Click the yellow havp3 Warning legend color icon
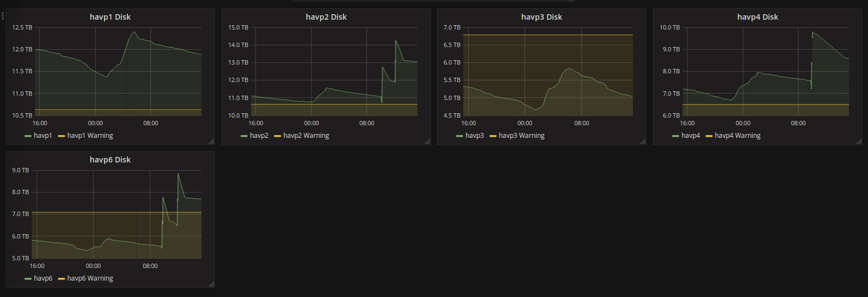 click(x=493, y=136)
